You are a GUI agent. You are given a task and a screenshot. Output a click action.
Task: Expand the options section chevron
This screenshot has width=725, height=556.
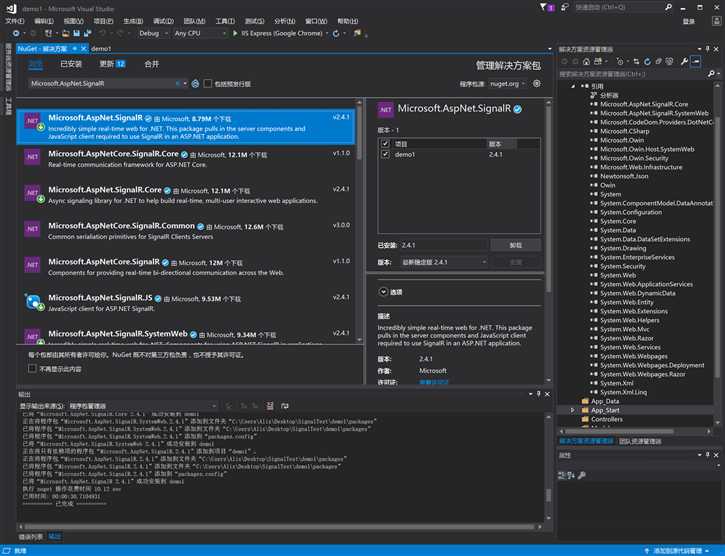[x=383, y=292]
